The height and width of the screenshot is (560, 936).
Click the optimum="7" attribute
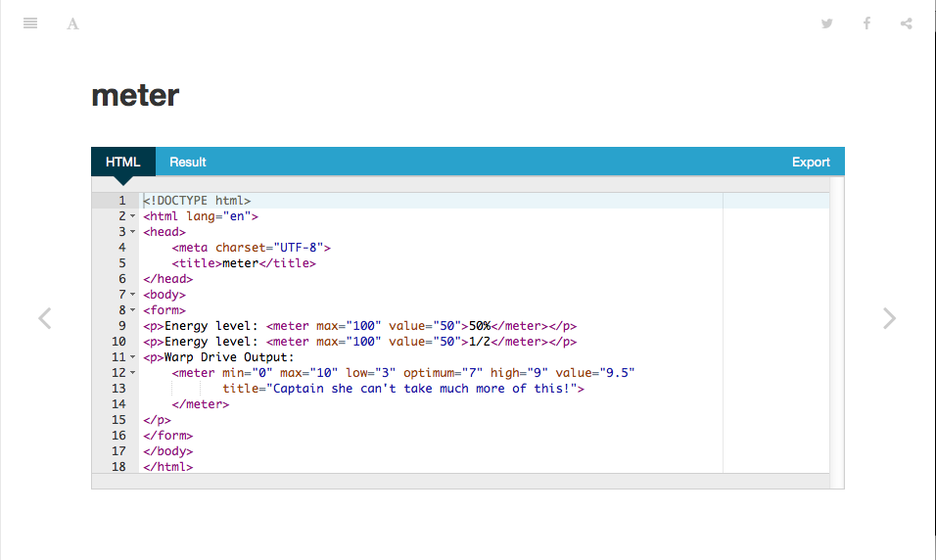coord(443,373)
